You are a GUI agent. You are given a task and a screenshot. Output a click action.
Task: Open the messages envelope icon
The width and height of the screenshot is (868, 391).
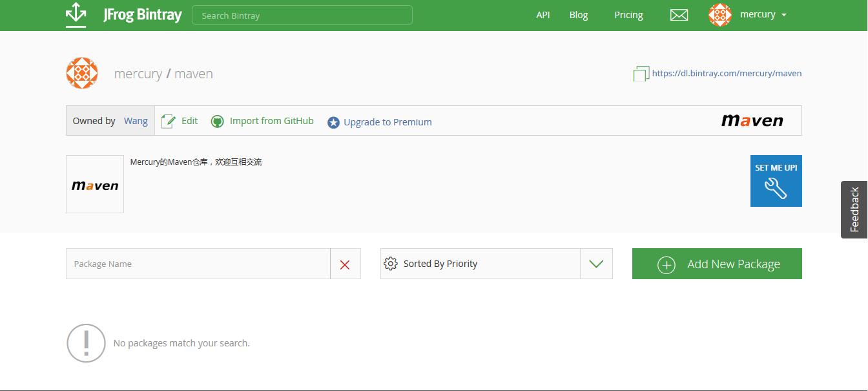(x=679, y=15)
